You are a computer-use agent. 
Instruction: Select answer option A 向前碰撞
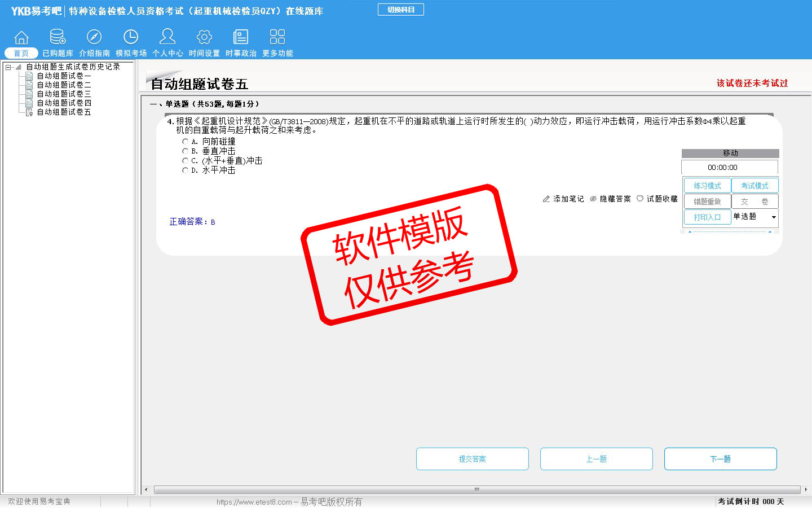coord(185,142)
